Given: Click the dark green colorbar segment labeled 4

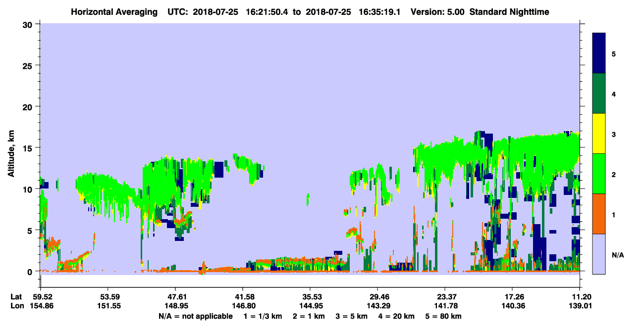Looking at the screenshot, I should 599,94.
